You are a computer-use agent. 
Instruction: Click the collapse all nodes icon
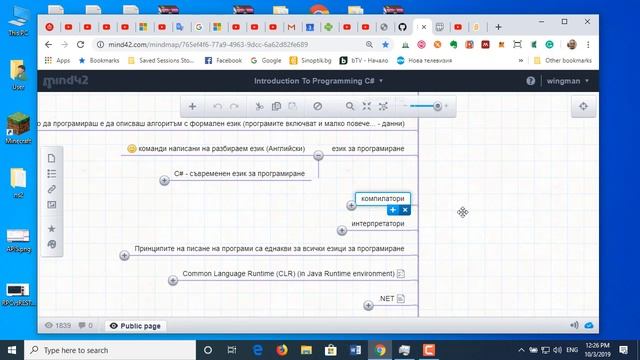(x=367, y=107)
